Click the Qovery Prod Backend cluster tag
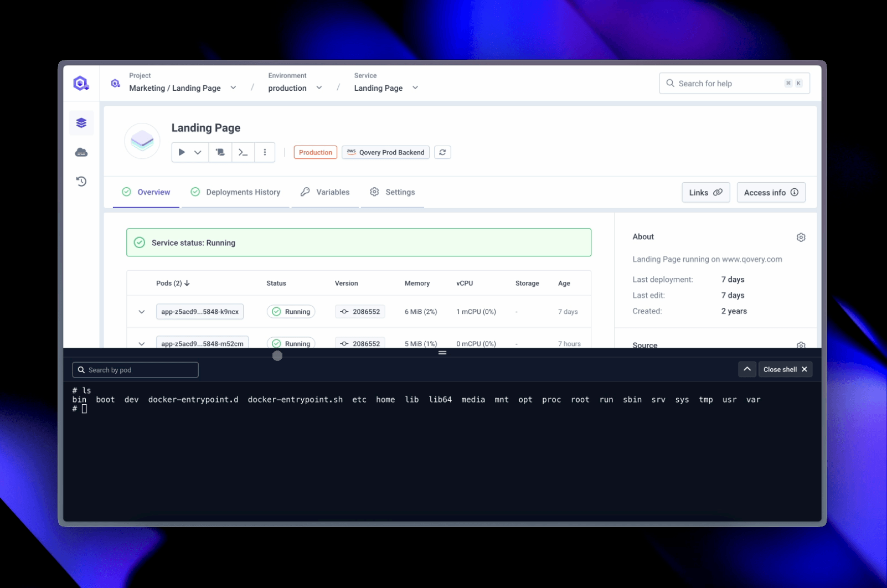The width and height of the screenshot is (887, 588). click(386, 152)
